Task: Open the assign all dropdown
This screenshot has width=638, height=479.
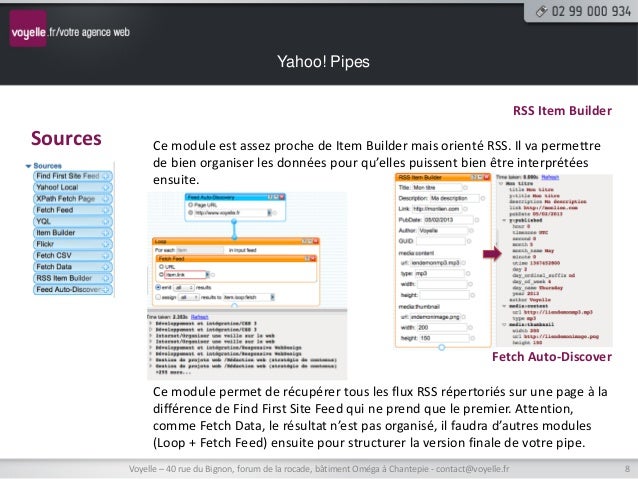Action: click(189, 297)
